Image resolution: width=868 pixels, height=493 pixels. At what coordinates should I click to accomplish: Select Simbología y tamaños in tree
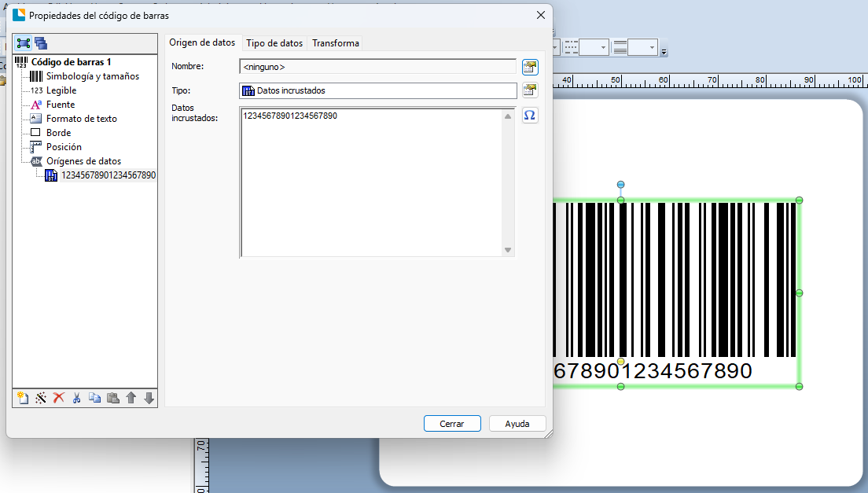(x=92, y=76)
